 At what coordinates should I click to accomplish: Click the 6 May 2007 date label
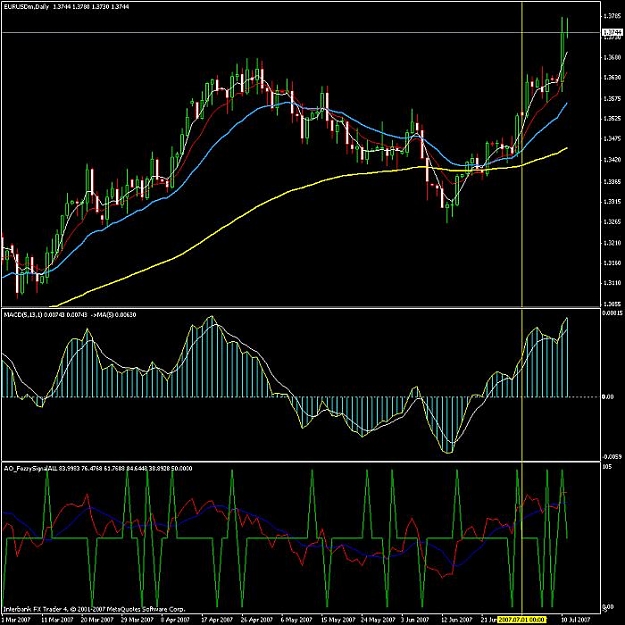click(295, 620)
